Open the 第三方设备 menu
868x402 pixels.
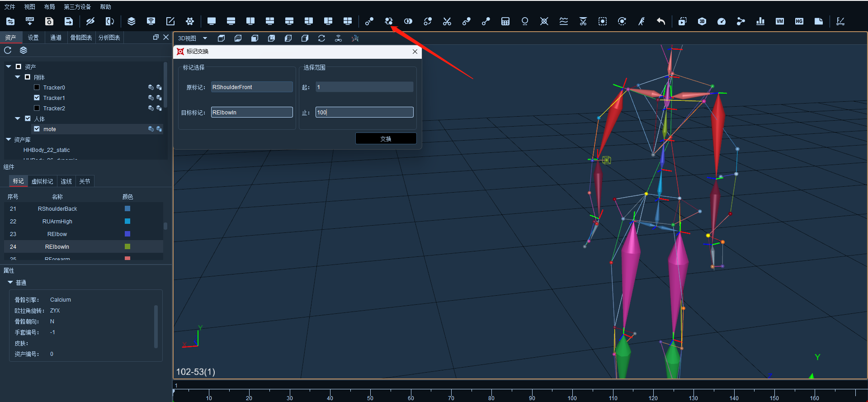77,7
